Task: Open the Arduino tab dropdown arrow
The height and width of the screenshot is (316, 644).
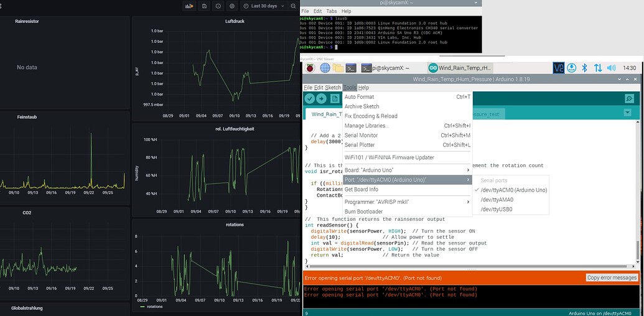Action: pyautogui.click(x=627, y=113)
